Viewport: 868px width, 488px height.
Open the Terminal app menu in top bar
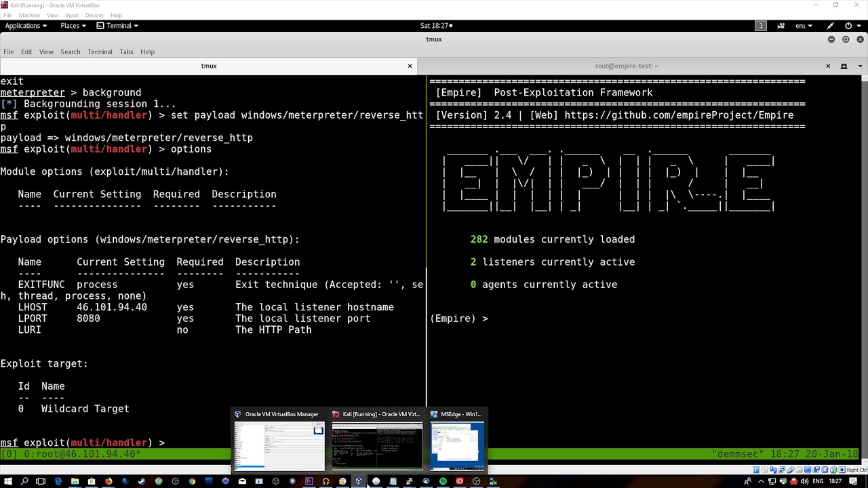[117, 26]
